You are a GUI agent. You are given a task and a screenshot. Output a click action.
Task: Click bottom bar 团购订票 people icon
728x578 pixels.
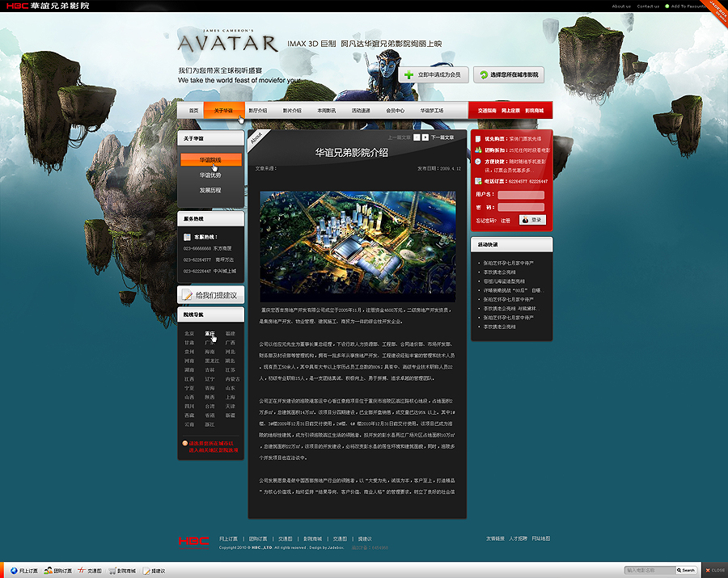[48, 571]
